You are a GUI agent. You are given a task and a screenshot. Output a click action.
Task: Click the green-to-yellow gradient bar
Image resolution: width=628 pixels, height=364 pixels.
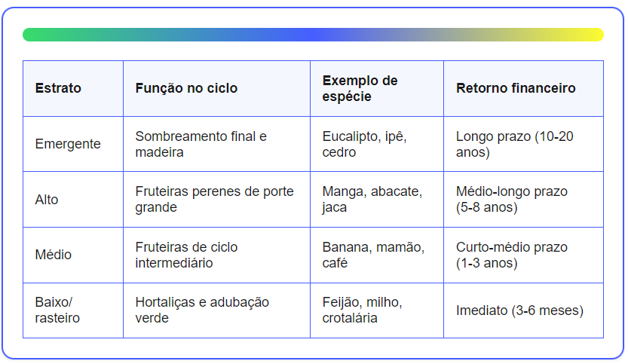click(313, 35)
